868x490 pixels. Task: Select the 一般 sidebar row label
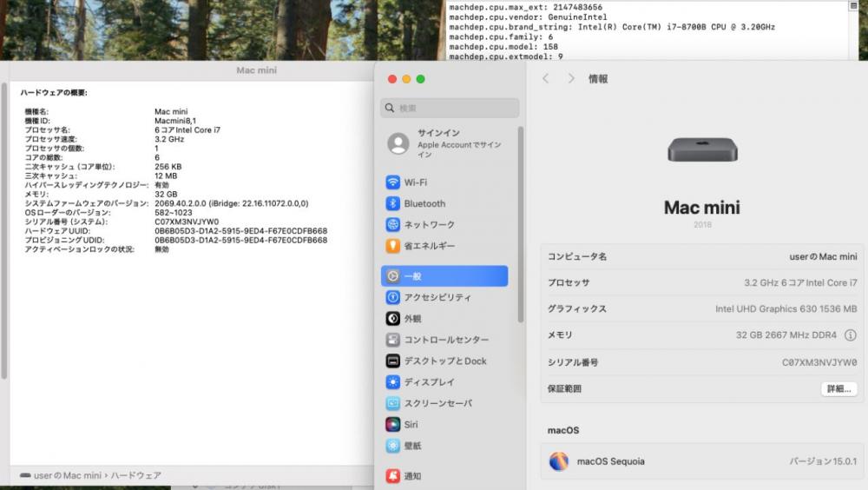(413, 276)
